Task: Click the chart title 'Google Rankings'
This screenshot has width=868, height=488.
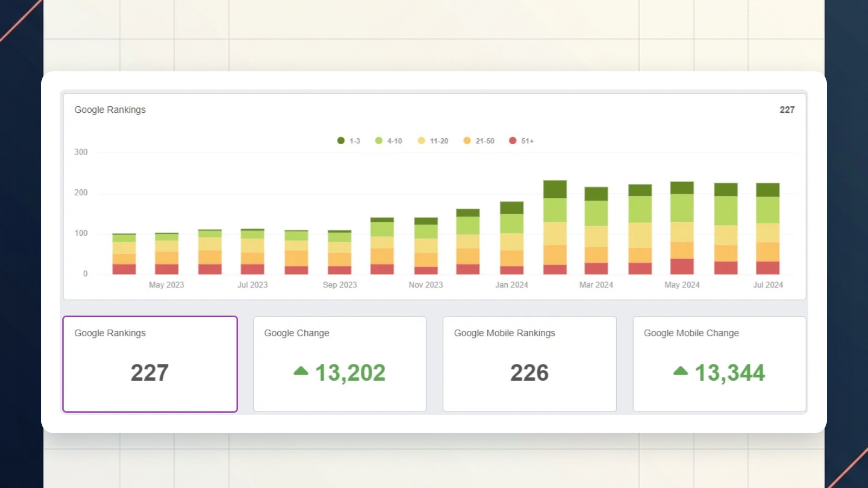Action: coord(110,110)
